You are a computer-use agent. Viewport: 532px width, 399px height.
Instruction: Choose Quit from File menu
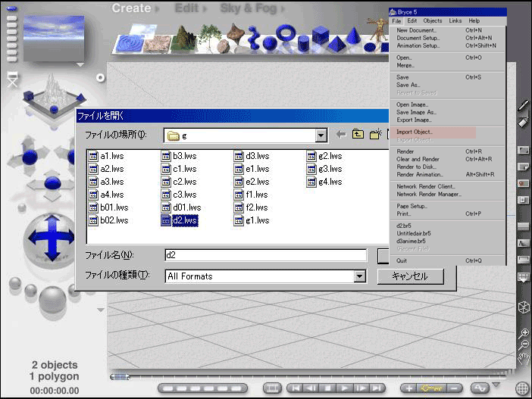click(402, 260)
